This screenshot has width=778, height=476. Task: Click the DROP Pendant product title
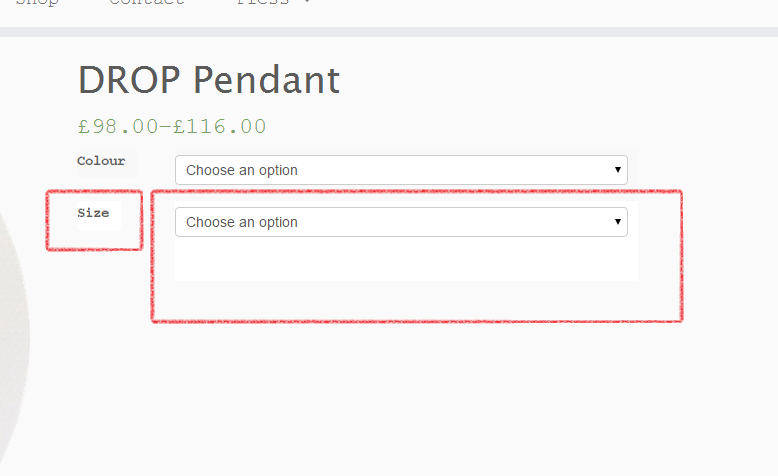click(208, 81)
